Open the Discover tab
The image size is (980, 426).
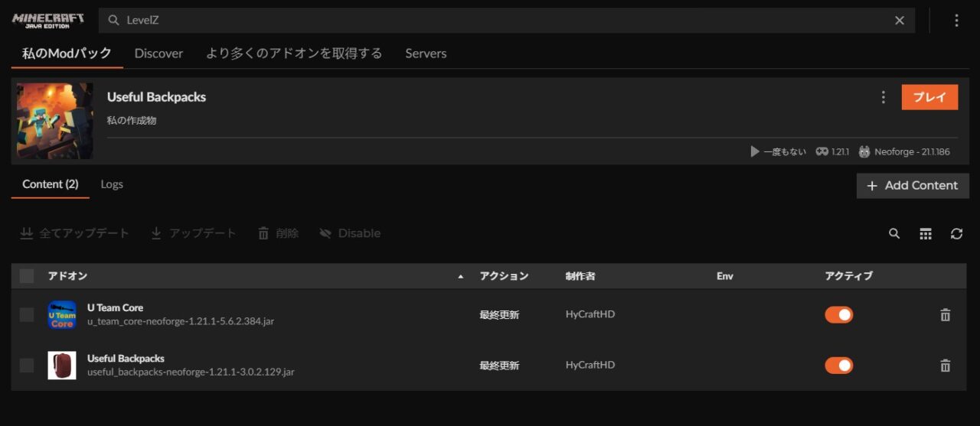pyautogui.click(x=158, y=54)
